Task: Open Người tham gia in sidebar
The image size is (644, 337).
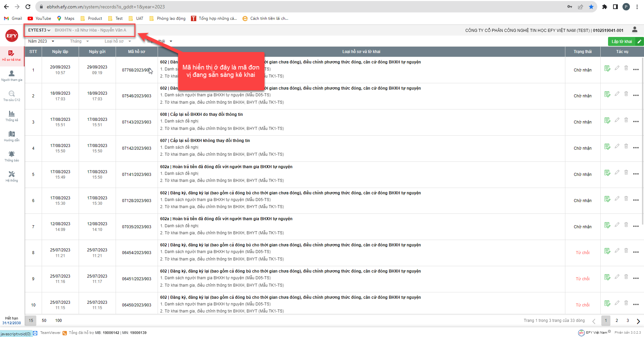Action: coord(12,76)
